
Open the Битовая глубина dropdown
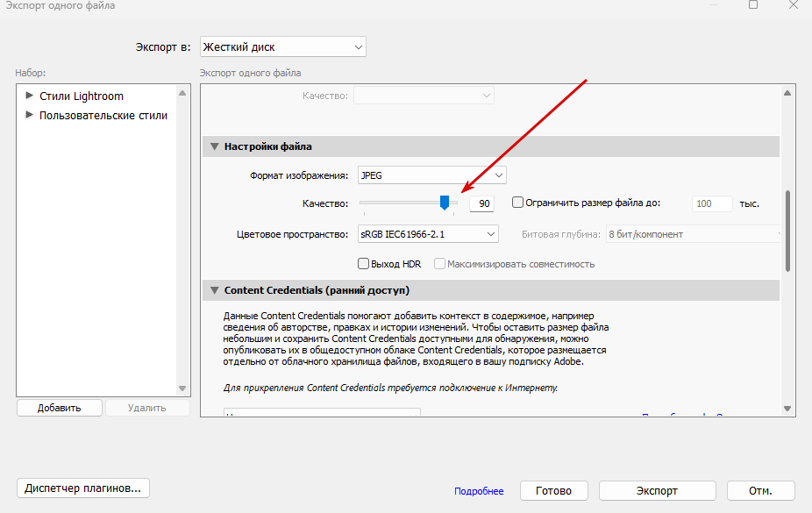pyautogui.click(x=693, y=234)
